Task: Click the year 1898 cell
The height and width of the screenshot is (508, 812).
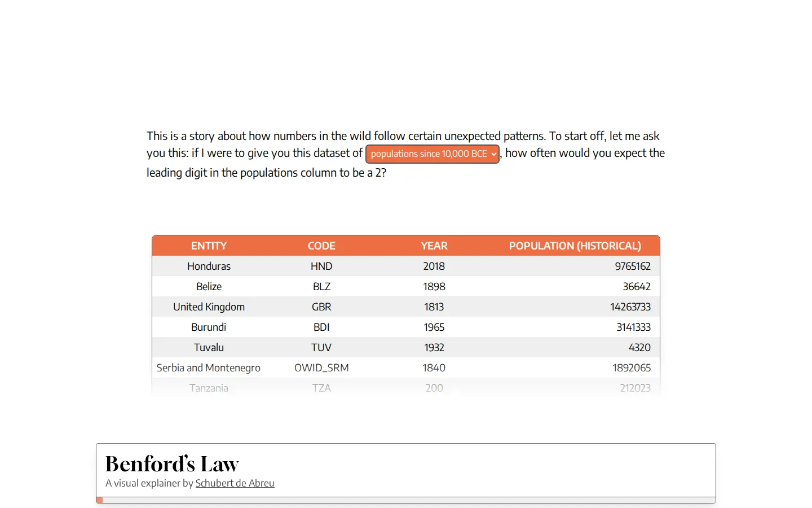Action: click(x=434, y=286)
